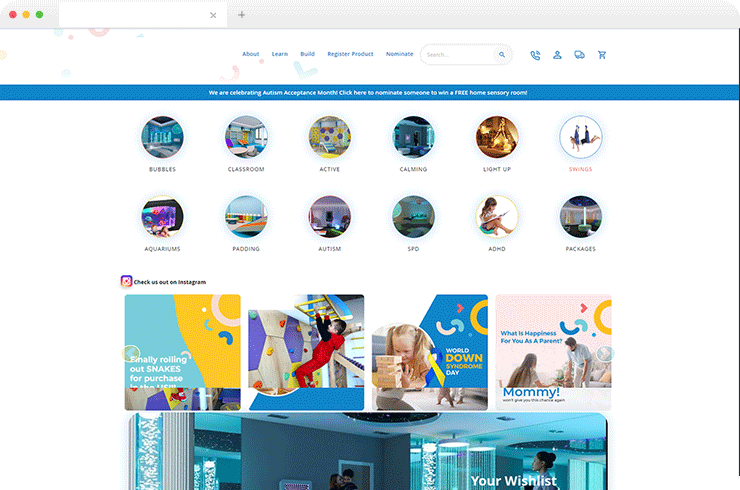
Task: Select the Swings category circle
Action: (580, 137)
